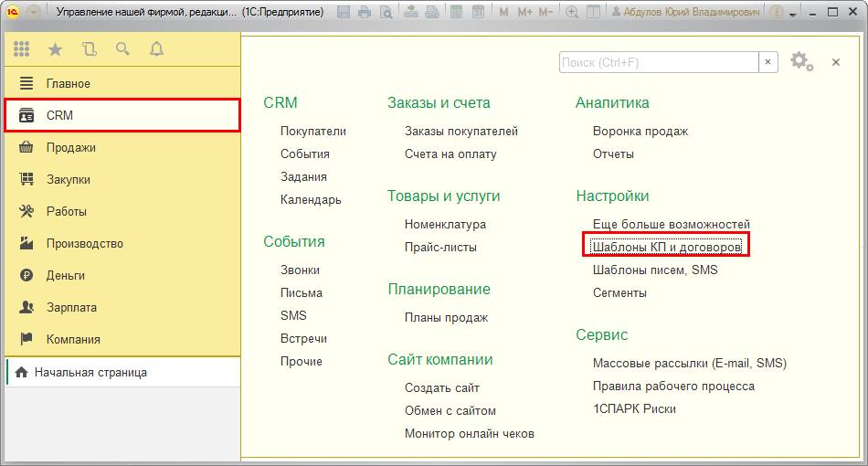Open Создать сайт link
Image resolution: width=868 pixels, height=466 pixels.
click(x=441, y=388)
